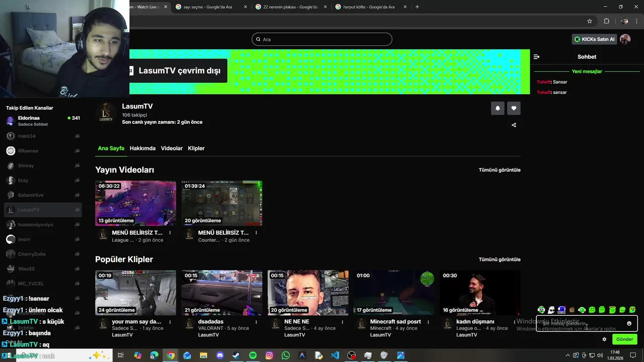The height and width of the screenshot is (362, 644).
Task: Insert the white ghost with sunglasses emote
Action: (551, 310)
